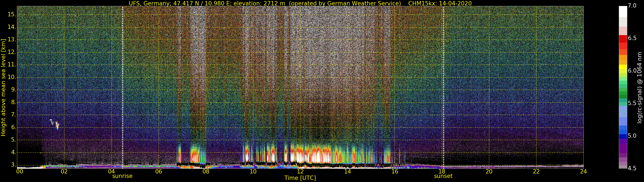Click the white dotted sunset line in the plot
Image resolution: width=644 pixels, height=182 pixels.
click(444, 87)
